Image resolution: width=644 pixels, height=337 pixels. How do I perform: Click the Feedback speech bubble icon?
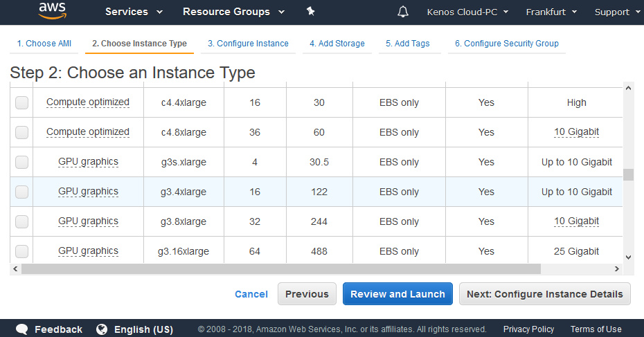[x=22, y=329]
